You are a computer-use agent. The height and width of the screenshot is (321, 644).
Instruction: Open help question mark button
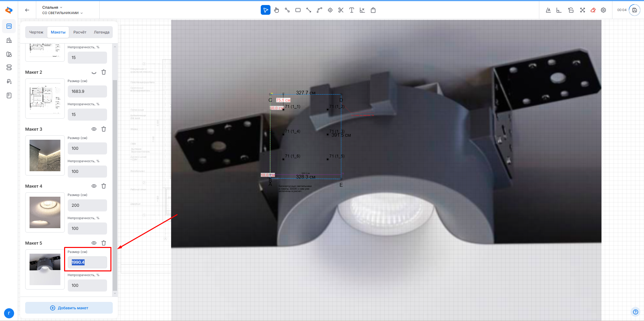(635, 312)
